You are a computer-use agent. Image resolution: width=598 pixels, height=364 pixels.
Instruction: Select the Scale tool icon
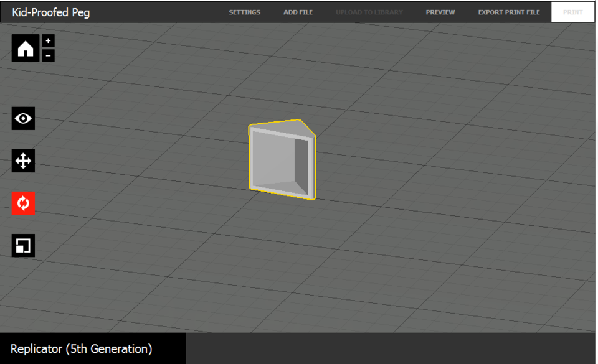point(23,246)
